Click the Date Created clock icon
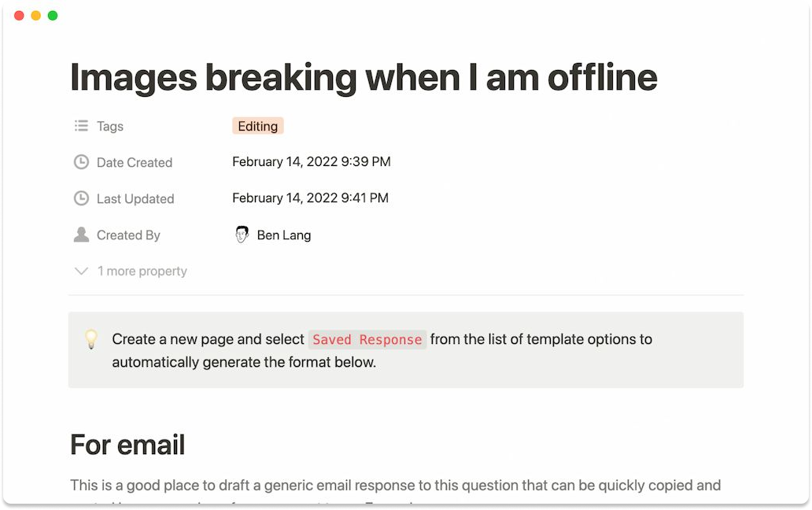This screenshot has height=510, width=812. tap(81, 162)
